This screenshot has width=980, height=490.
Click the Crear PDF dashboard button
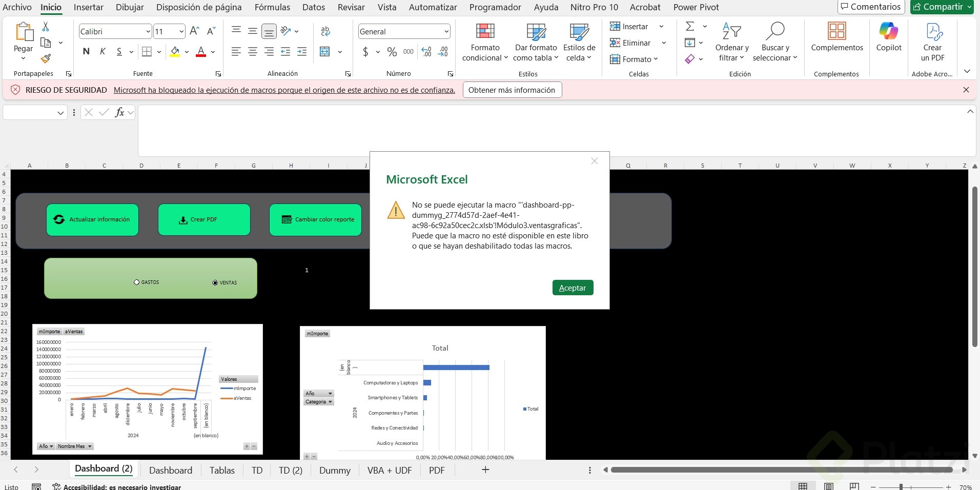[204, 220]
